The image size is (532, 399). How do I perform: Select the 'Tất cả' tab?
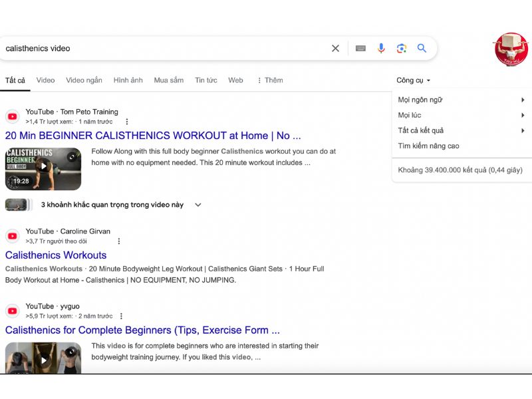coord(15,80)
